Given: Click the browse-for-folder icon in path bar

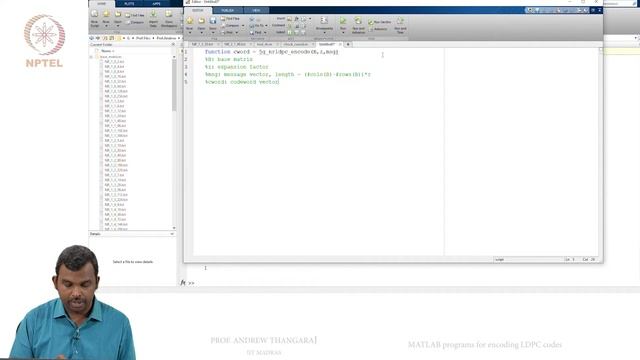Looking at the screenshot, I should 111,38.
